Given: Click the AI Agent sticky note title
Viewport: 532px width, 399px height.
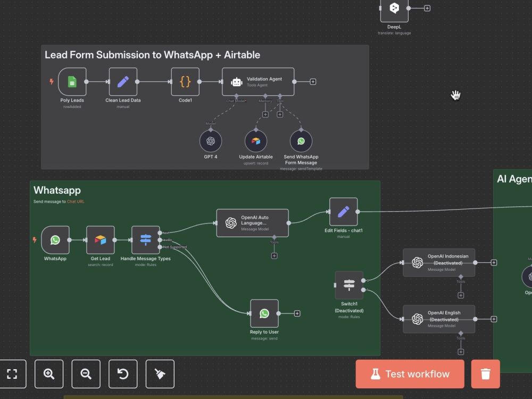Looking at the screenshot, I should [514, 179].
